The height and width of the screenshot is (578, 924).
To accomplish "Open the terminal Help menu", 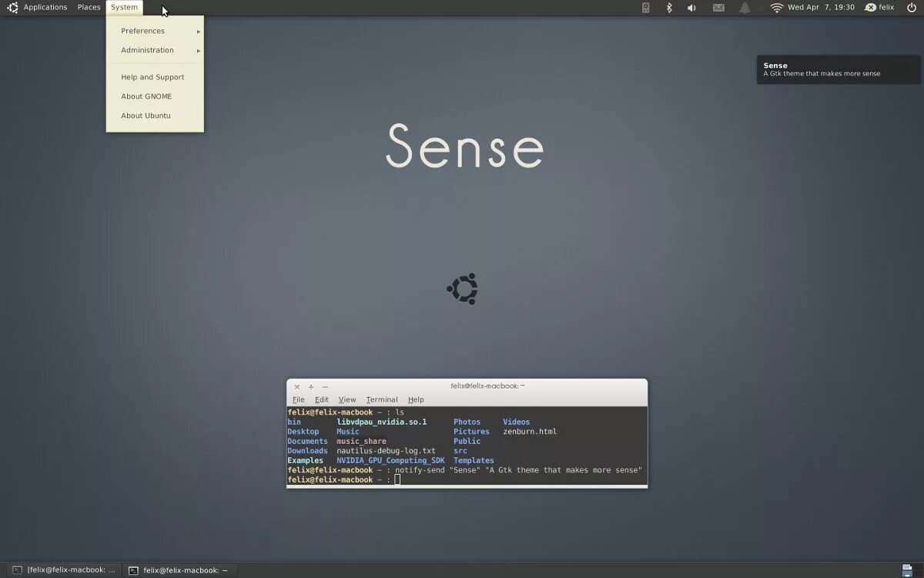I will 416,400.
